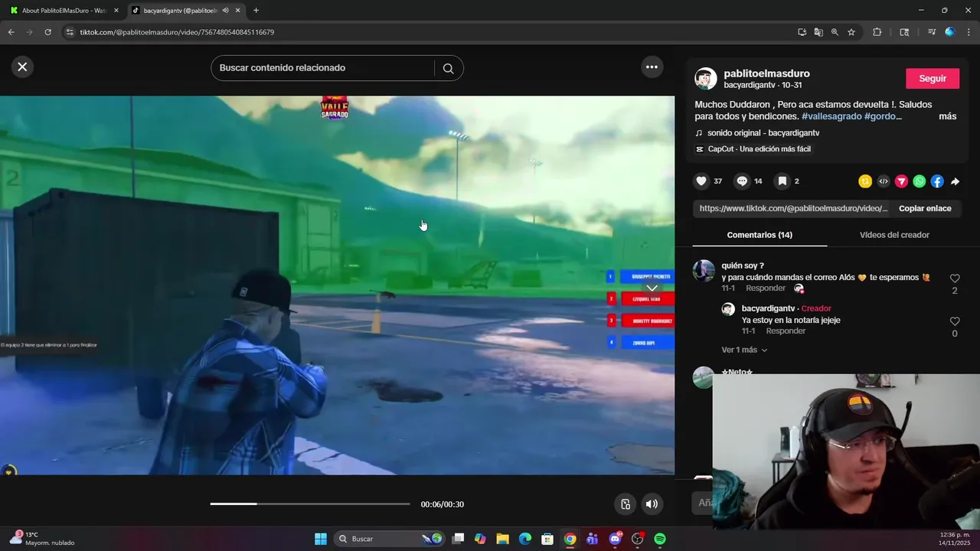Expand replies with 'Ver 1 más'
The width and height of the screenshot is (980, 551).
tap(743, 350)
